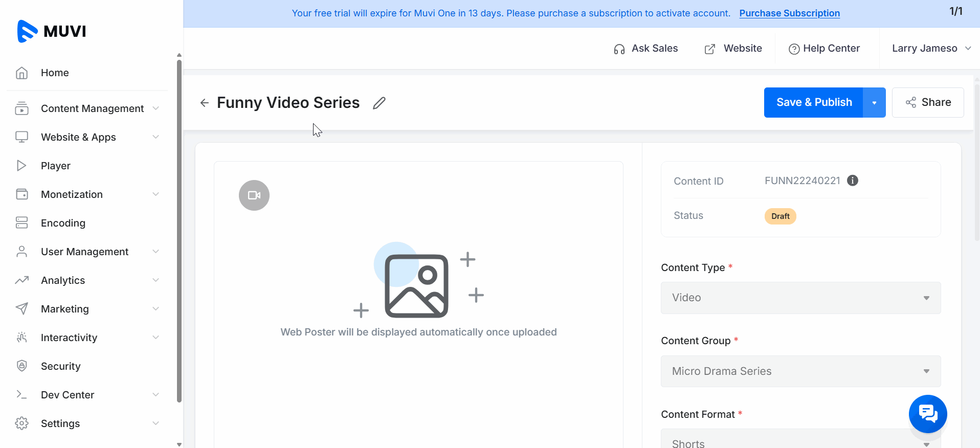Click the web poster image placeholder

(416, 285)
